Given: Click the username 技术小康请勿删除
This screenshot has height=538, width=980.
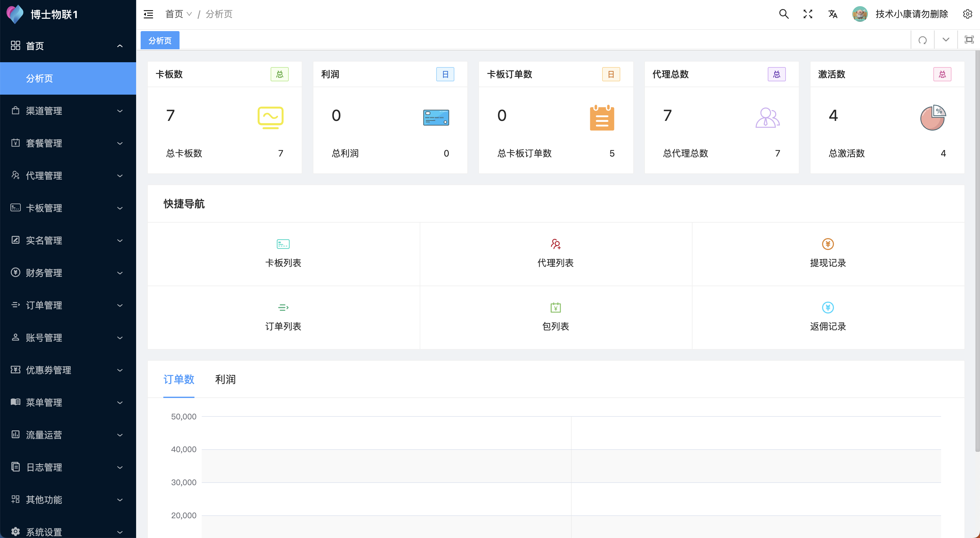Looking at the screenshot, I should (912, 14).
